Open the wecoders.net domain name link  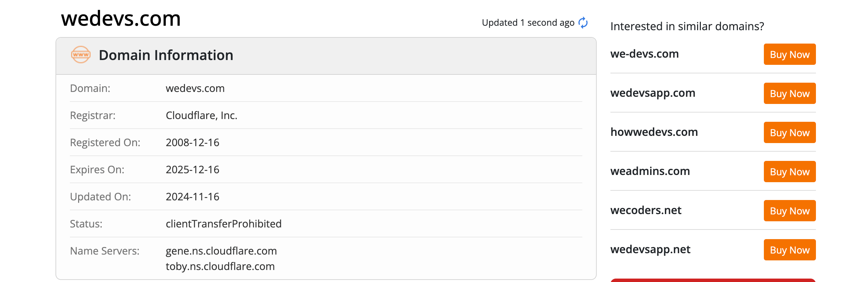coord(646,210)
